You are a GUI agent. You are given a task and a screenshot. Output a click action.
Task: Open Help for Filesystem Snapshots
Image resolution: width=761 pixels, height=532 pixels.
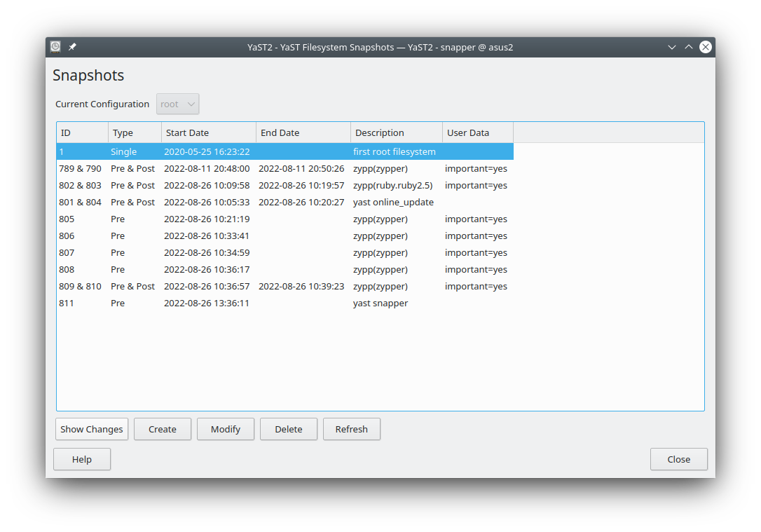81,459
